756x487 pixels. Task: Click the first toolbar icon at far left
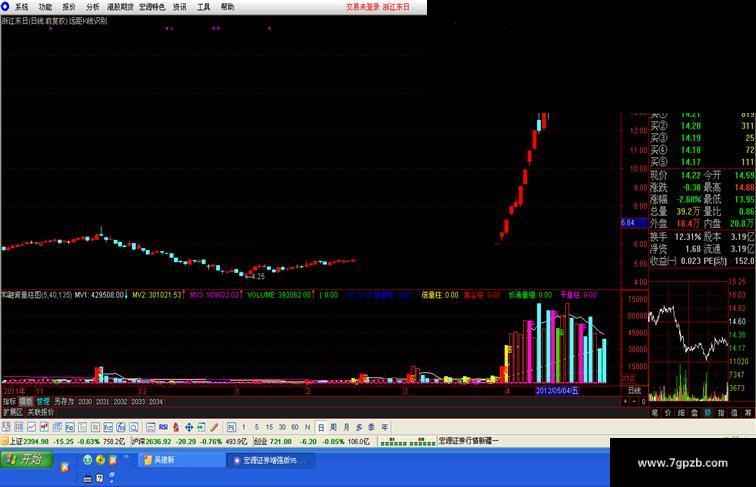click(x=6, y=427)
